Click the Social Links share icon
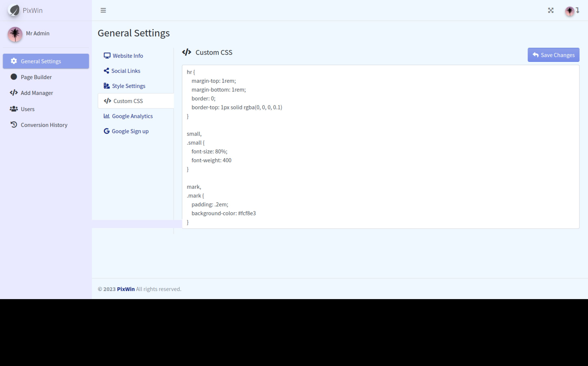The image size is (588, 366). (x=106, y=71)
